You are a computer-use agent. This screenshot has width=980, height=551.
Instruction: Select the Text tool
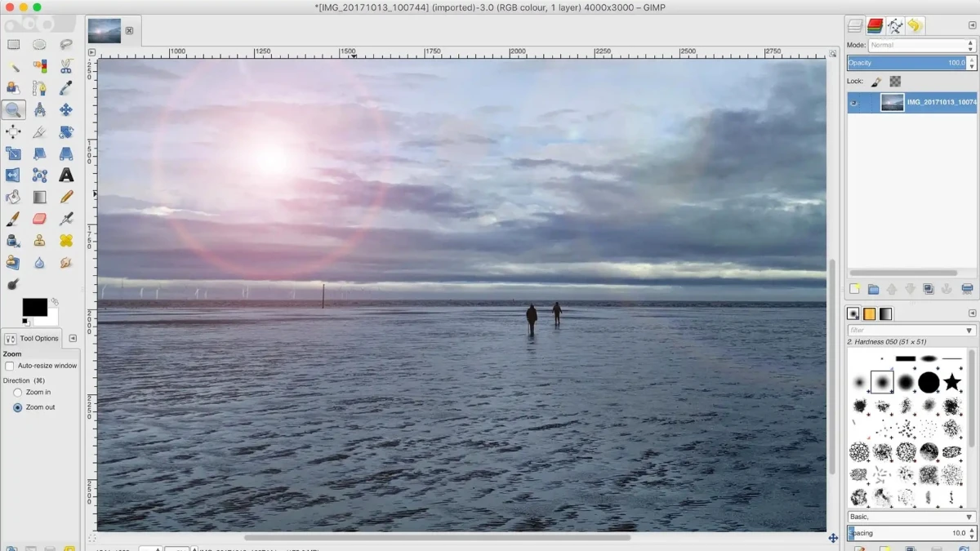(66, 175)
